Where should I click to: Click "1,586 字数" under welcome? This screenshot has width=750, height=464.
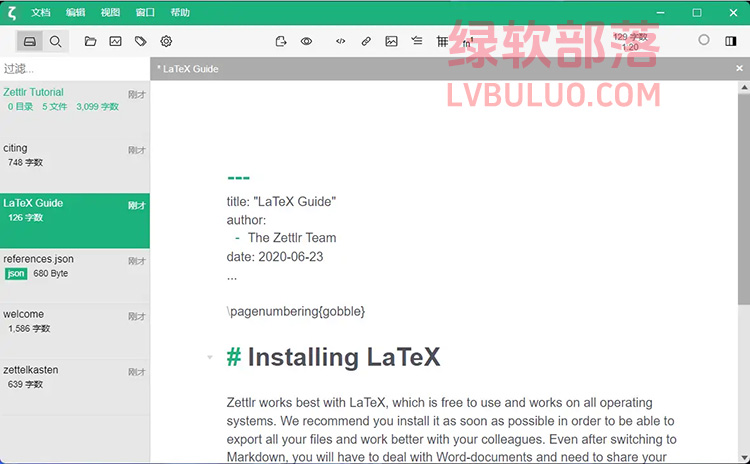tap(29, 329)
